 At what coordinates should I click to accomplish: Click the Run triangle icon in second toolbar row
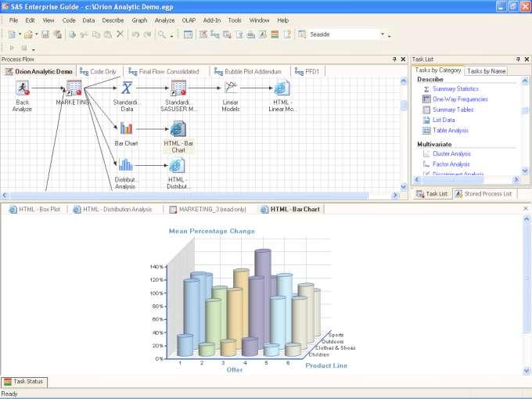pos(12,48)
